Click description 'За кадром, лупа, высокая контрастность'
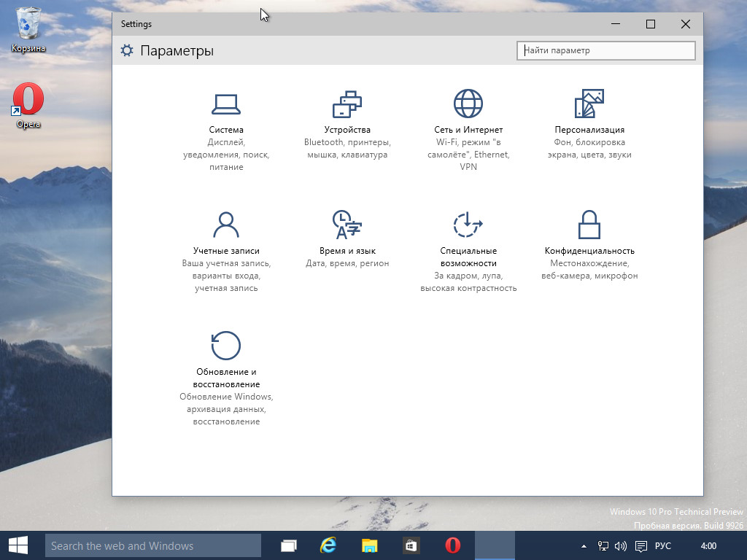747x560 pixels. click(468, 281)
